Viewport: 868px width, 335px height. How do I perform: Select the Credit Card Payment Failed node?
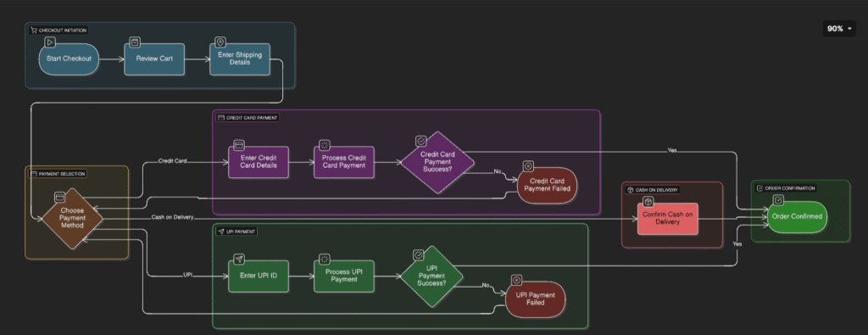(x=548, y=185)
